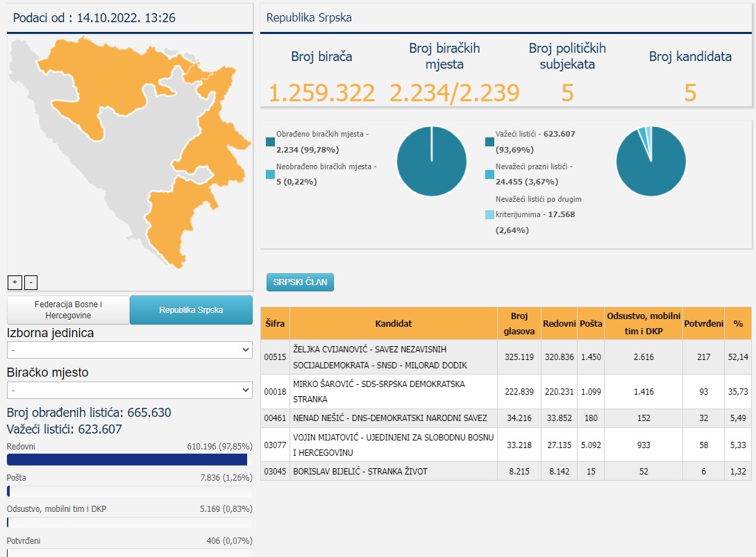Click the SRPSKI ČLAN button

click(300, 282)
